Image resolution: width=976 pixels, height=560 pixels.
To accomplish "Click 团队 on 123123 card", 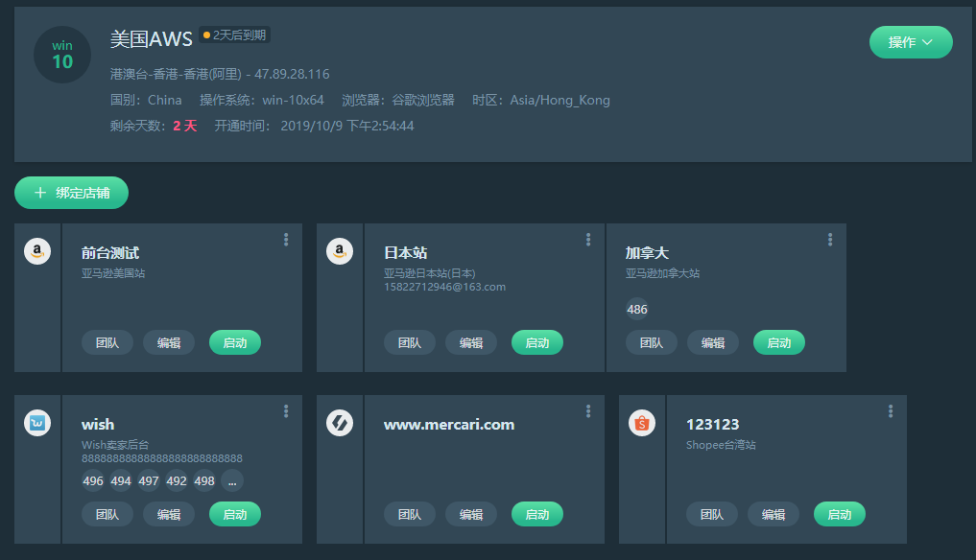I will (711, 515).
